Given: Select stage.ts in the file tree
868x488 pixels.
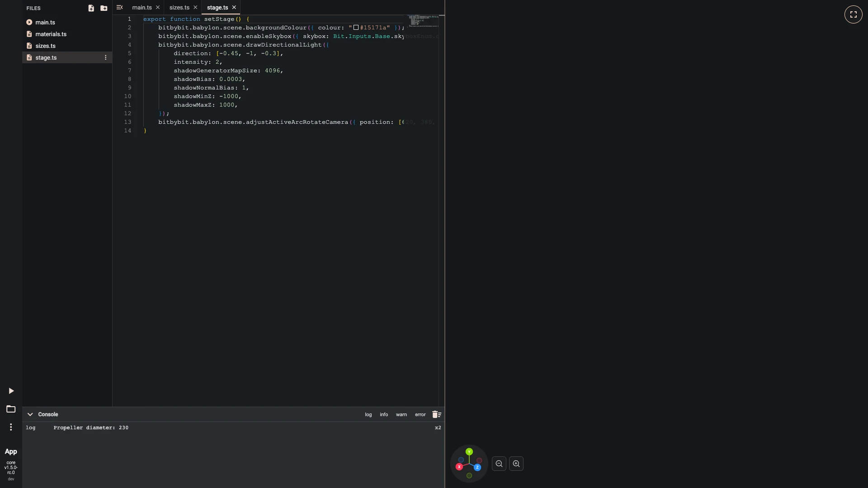Looking at the screenshot, I should (x=67, y=57).
